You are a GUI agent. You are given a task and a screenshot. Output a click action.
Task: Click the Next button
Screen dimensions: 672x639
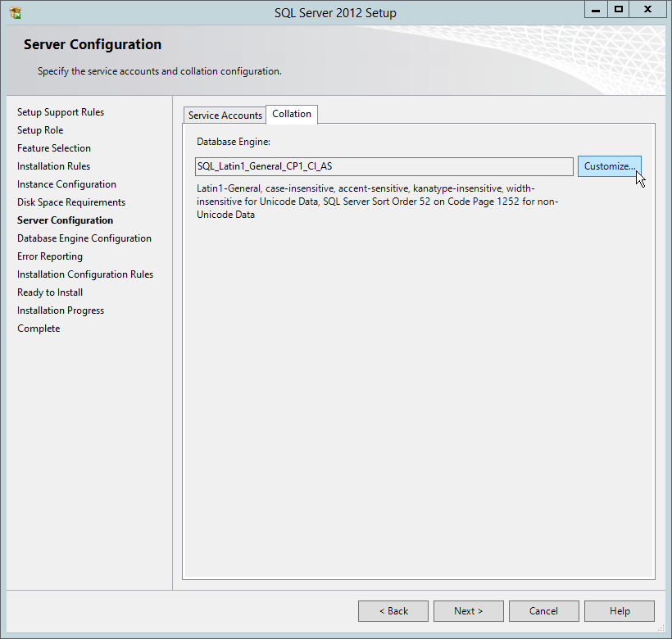(x=468, y=610)
